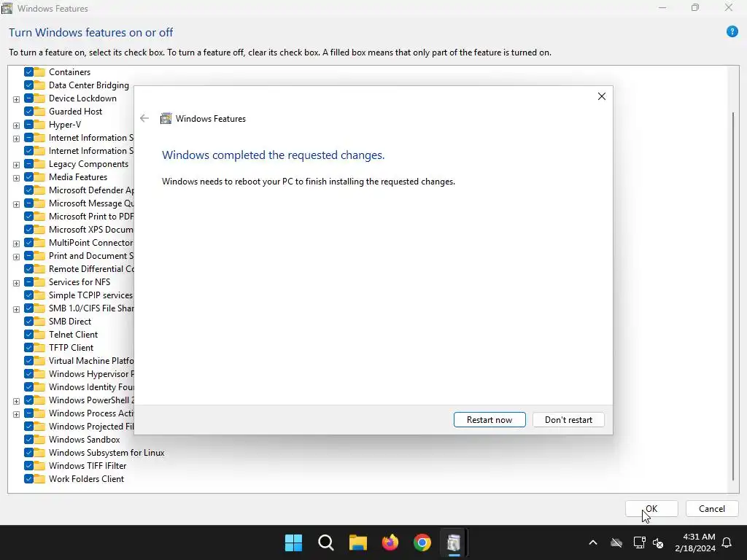The width and height of the screenshot is (747, 560).
Task: Toggle the Services for NFS checkbox
Action: 28,282
